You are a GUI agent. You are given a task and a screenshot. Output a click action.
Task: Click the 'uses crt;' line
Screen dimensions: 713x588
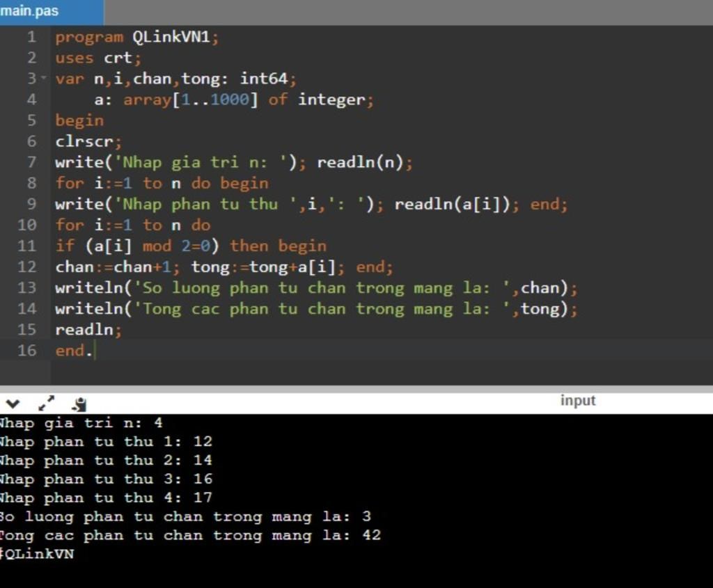coord(98,58)
